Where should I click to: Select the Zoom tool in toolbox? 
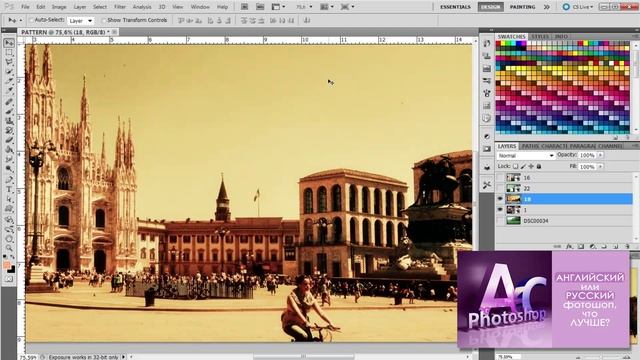point(9,248)
